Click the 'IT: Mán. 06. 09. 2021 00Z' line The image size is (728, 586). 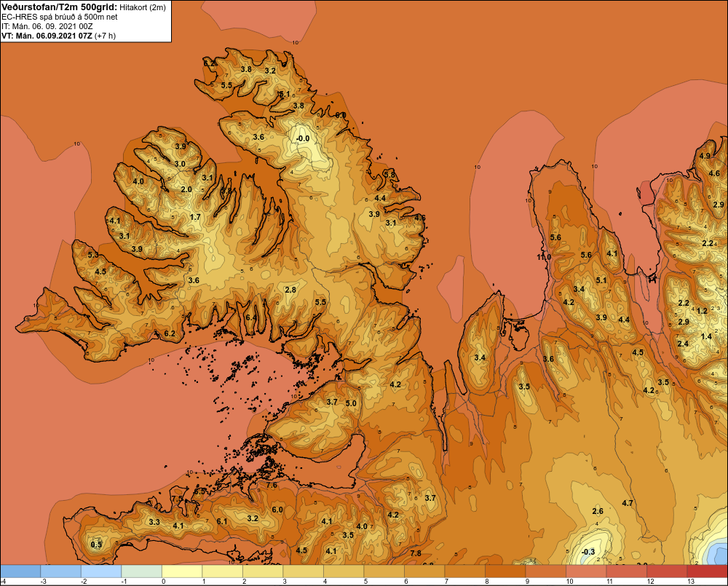[47, 26]
